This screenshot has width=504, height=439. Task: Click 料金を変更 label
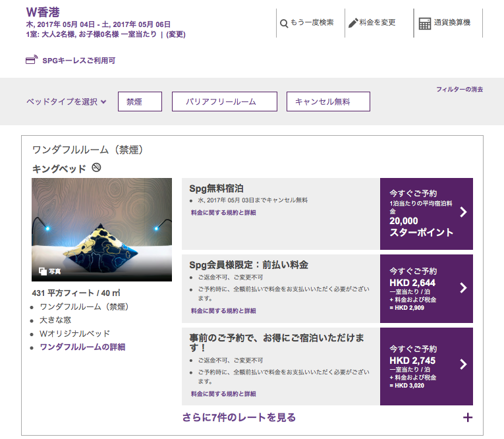[x=378, y=22]
